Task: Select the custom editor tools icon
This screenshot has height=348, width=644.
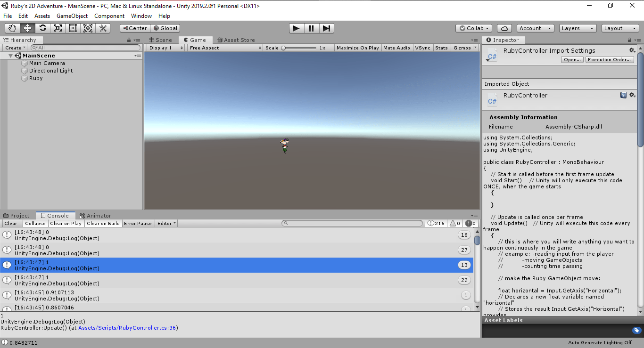Action: coord(103,28)
